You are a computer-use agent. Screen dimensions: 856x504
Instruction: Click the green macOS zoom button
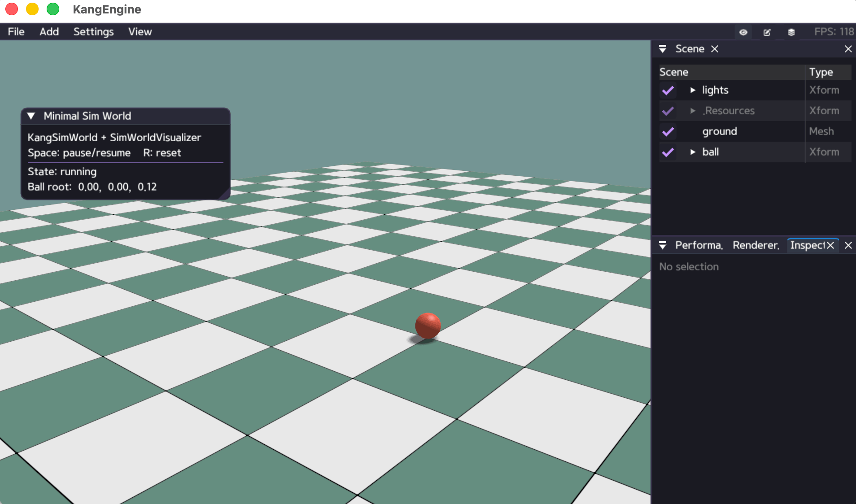[x=53, y=9]
